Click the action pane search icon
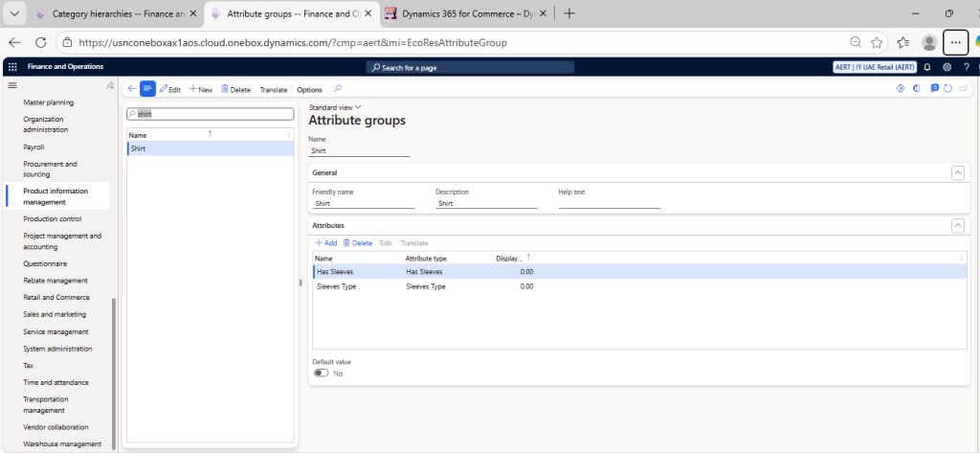This screenshot has height=453, width=980. point(337,89)
